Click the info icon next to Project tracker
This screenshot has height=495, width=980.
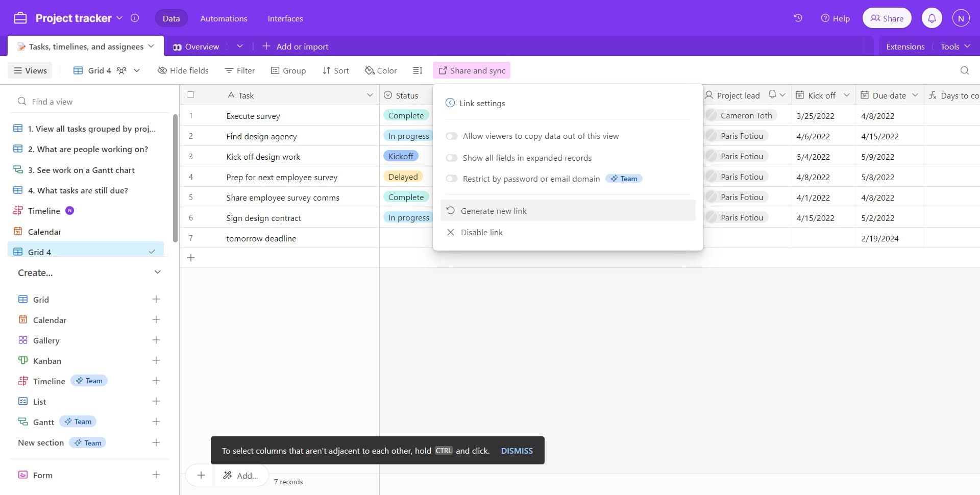(x=135, y=18)
